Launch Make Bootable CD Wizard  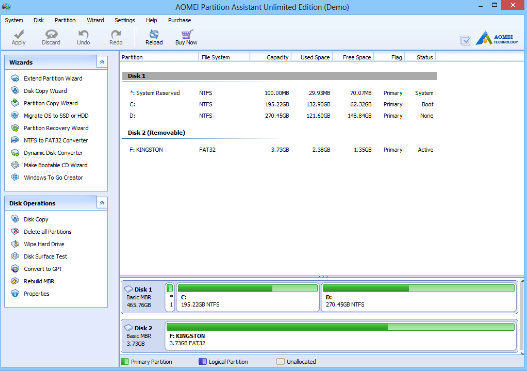[x=55, y=165]
